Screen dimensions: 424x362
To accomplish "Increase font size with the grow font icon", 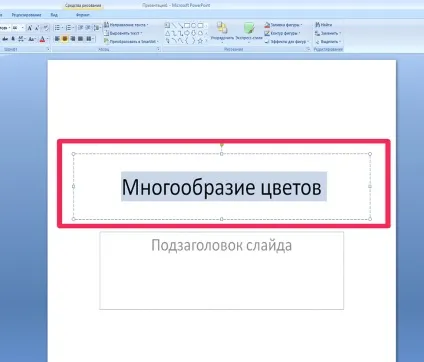I will point(29,28).
